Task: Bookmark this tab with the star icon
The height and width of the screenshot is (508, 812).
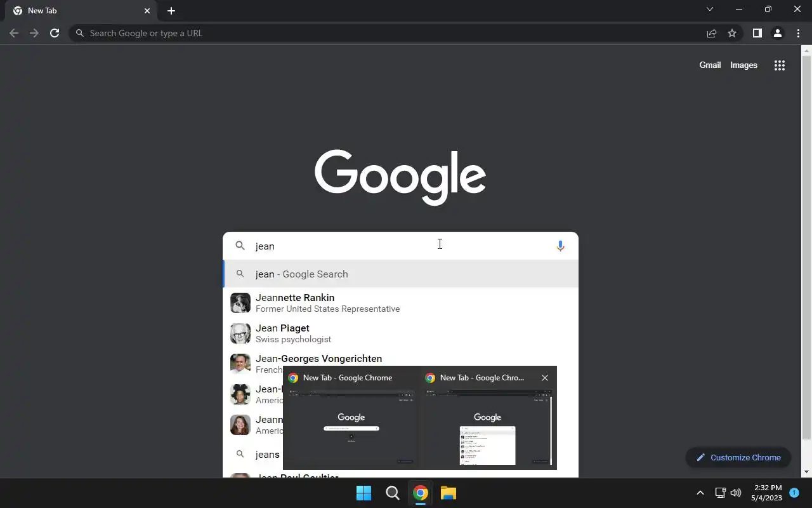Action: [x=732, y=33]
